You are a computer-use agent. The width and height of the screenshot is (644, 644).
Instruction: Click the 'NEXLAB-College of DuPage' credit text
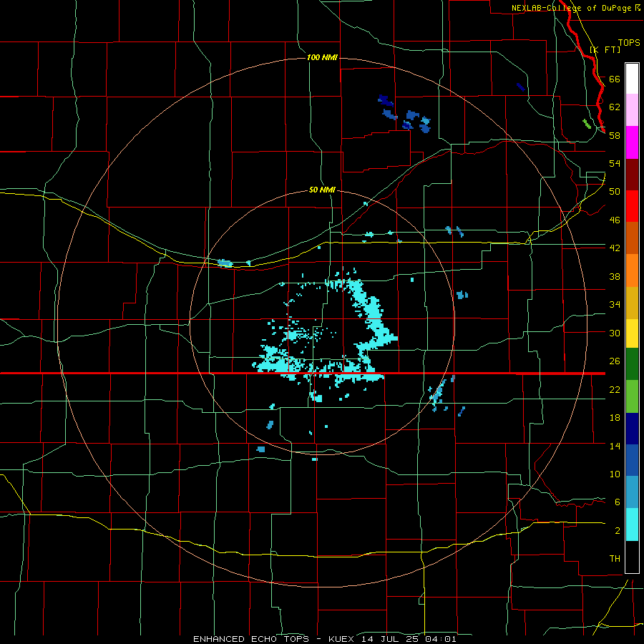pos(571,8)
